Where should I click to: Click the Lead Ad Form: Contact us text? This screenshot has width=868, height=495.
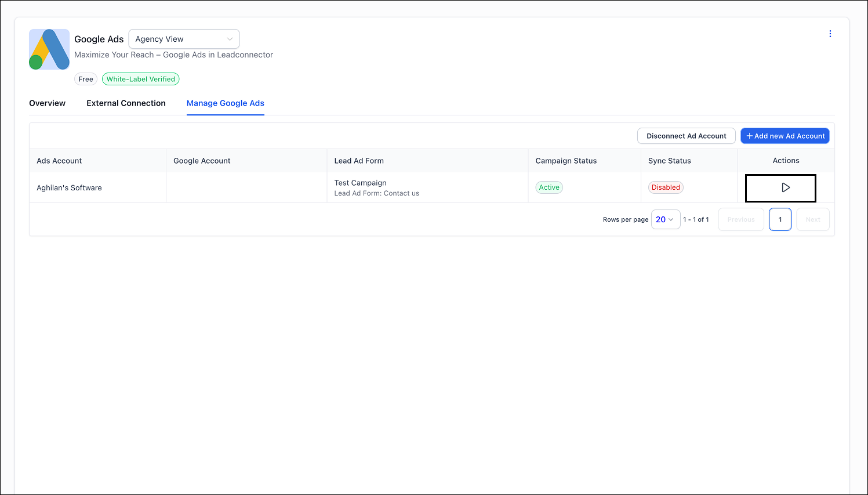click(377, 193)
